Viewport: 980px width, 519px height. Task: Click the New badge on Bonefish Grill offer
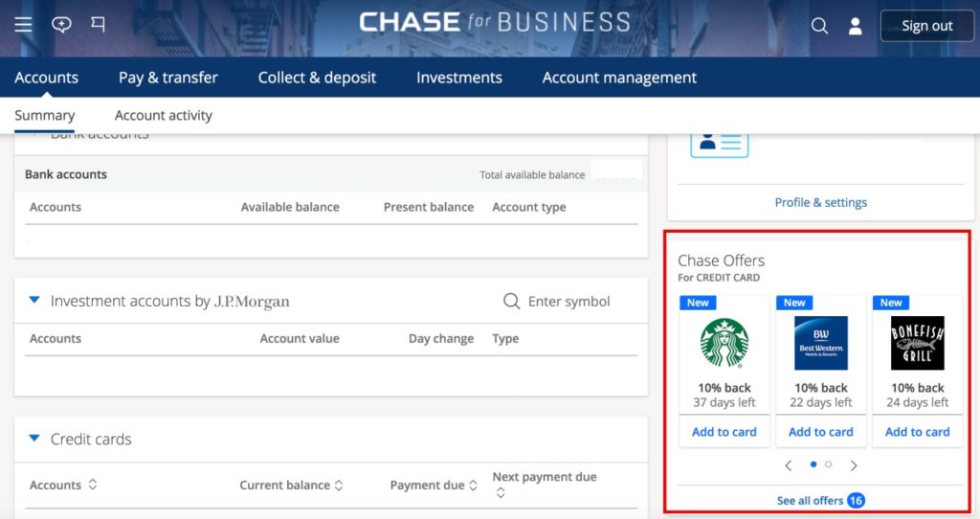[x=891, y=303]
